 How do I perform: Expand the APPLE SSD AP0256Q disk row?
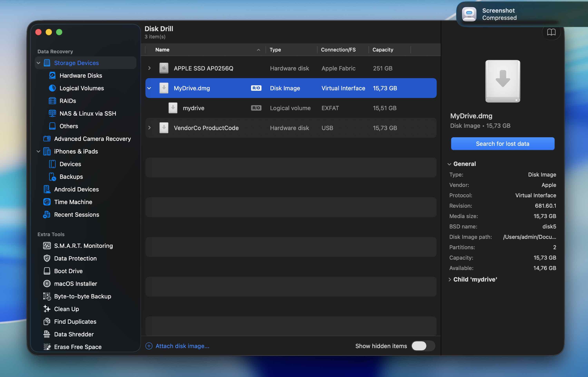click(x=149, y=68)
